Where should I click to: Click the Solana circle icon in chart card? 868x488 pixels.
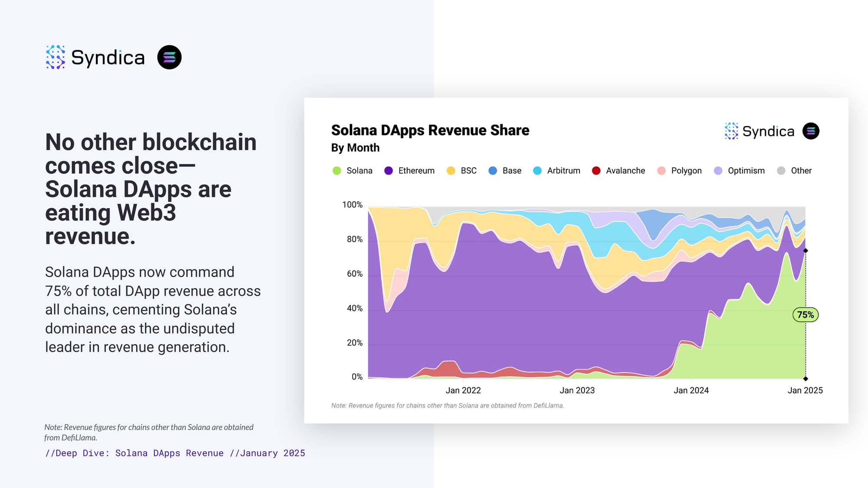(x=811, y=131)
